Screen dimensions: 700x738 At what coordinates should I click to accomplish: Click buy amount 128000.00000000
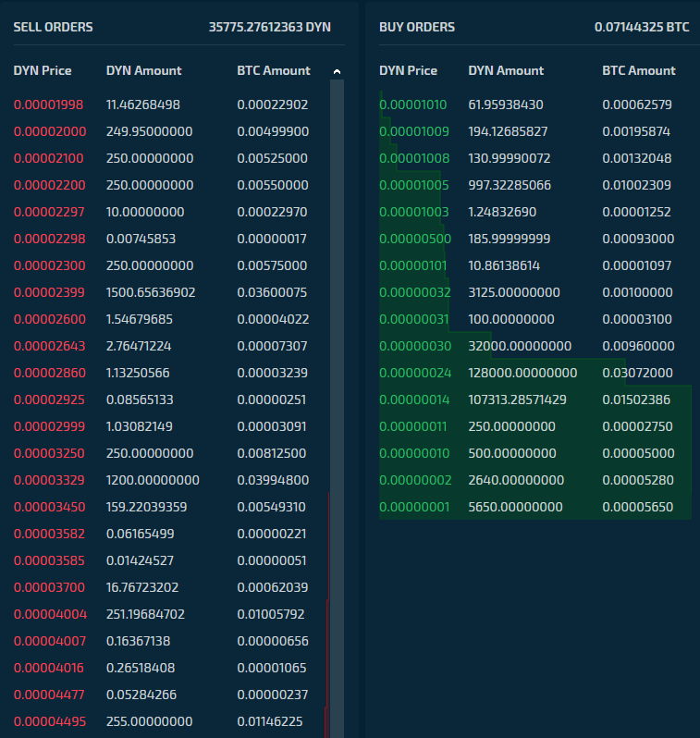click(x=522, y=373)
